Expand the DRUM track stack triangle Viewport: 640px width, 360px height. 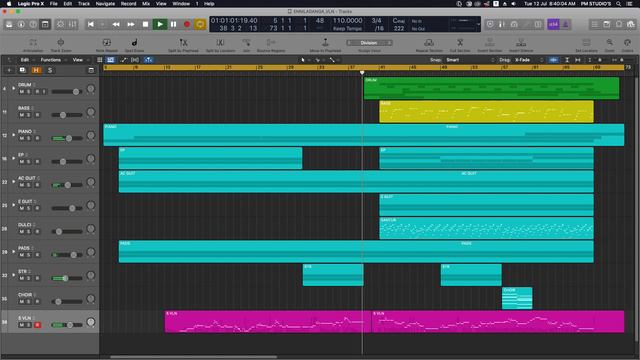point(13,88)
